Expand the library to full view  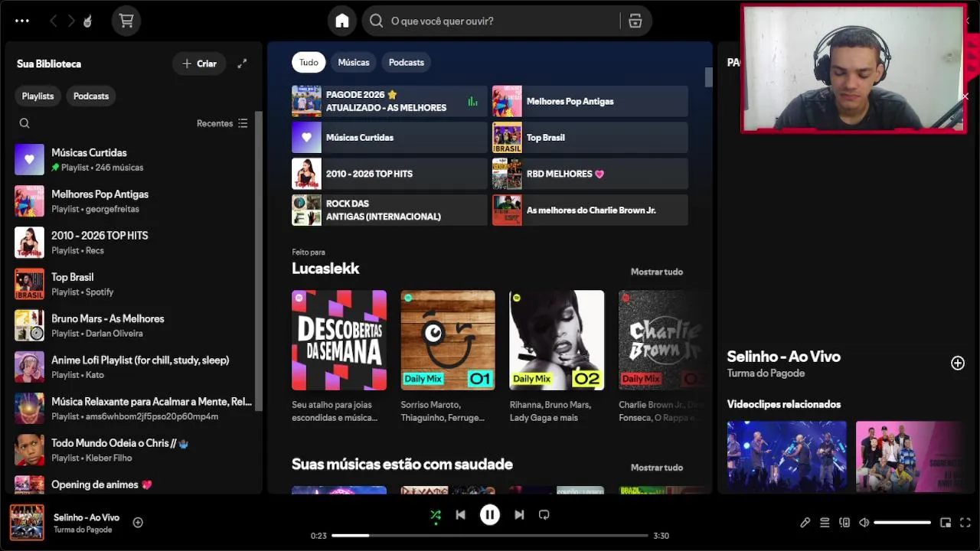coord(242,64)
